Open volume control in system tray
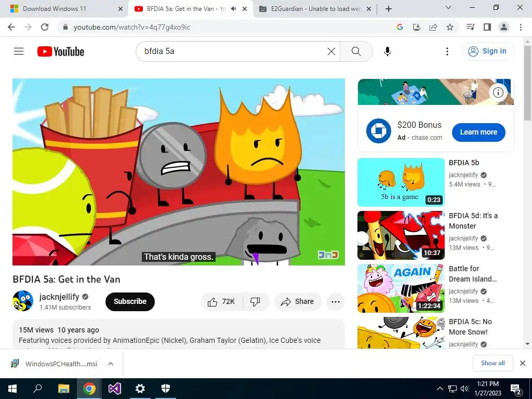This screenshot has height=399, width=532. pyautogui.click(x=464, y=389)
